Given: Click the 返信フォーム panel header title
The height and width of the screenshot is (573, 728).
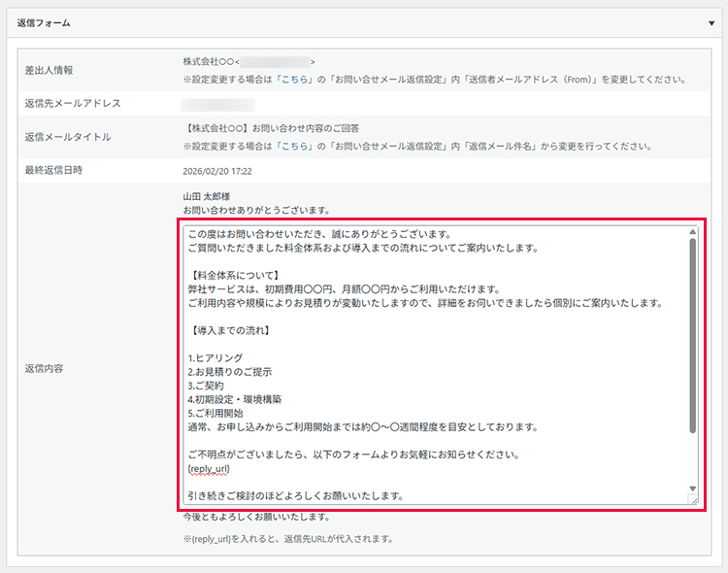Looking at the screenshot, I should coord(44,21).
